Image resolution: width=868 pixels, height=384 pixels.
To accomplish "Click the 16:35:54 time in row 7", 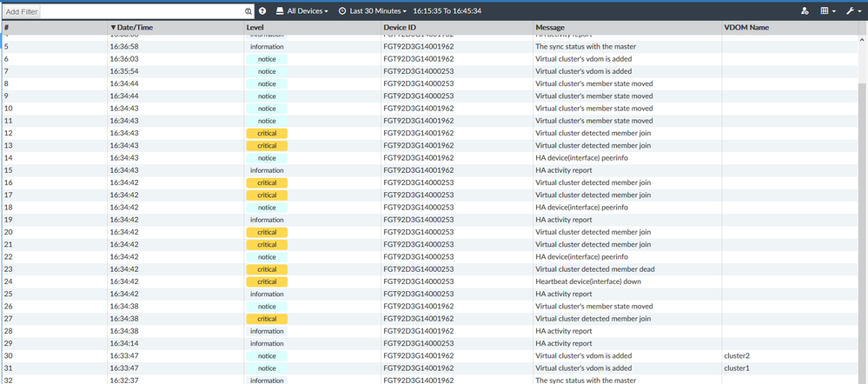I will tap(123, 71).
